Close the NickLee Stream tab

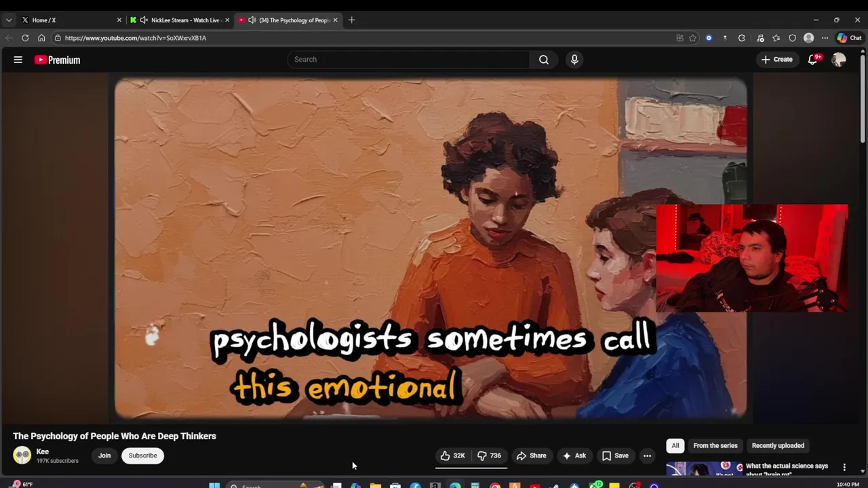click(226, 20)
